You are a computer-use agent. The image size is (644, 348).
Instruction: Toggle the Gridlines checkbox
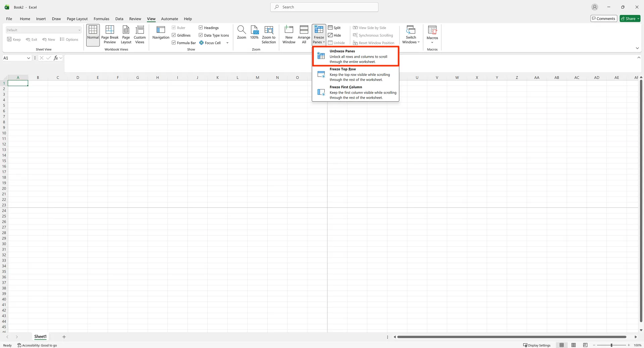[x=173, y=35]
